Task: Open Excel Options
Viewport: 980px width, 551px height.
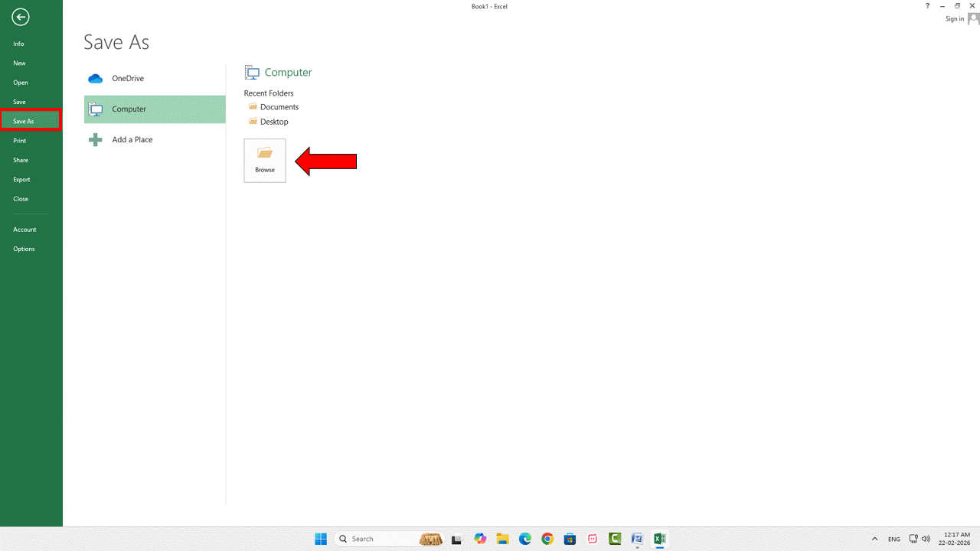Action: [x=24, y=249]
